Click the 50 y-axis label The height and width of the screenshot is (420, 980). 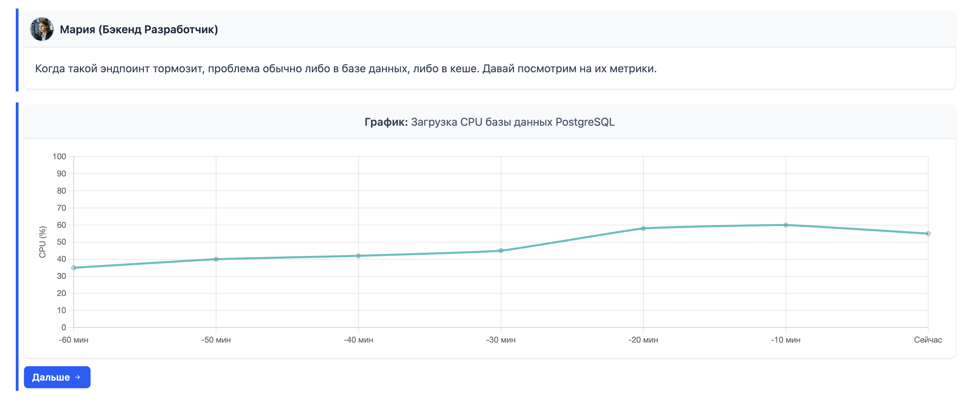tap(61, 242)
